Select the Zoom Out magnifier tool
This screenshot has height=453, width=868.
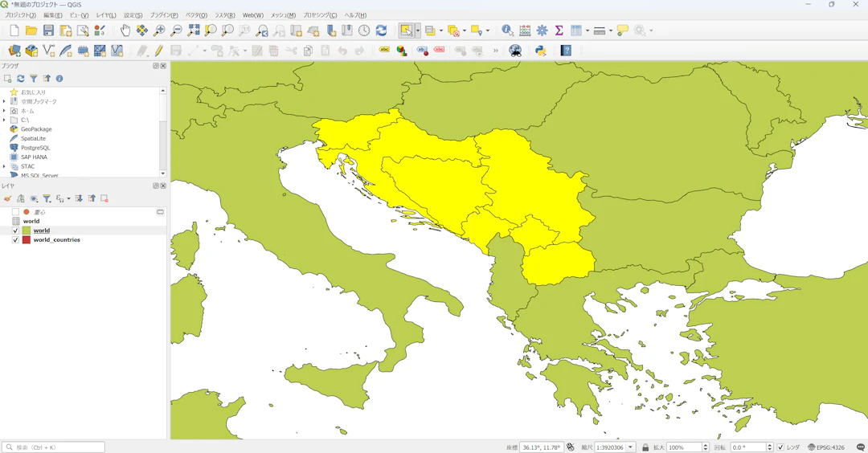coord(176,31)
